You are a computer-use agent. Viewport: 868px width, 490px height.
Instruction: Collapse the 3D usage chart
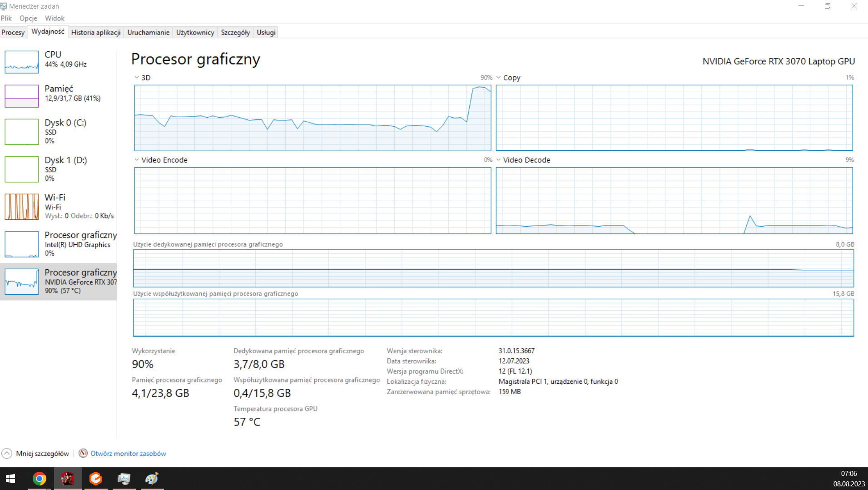tap(136, 77)
